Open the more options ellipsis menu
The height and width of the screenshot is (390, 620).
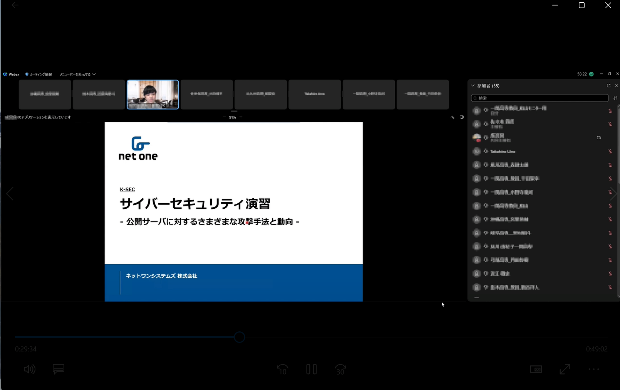click(x=594, y=369)
